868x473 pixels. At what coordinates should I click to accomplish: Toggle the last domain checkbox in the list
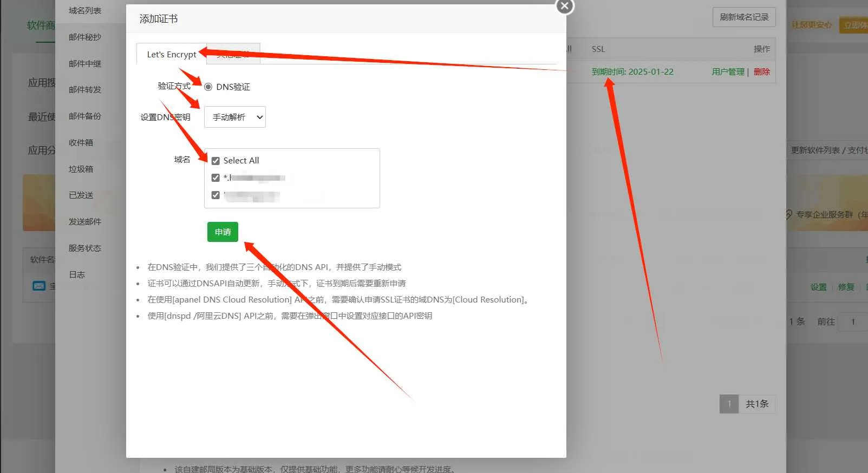[x=216, y=195]
